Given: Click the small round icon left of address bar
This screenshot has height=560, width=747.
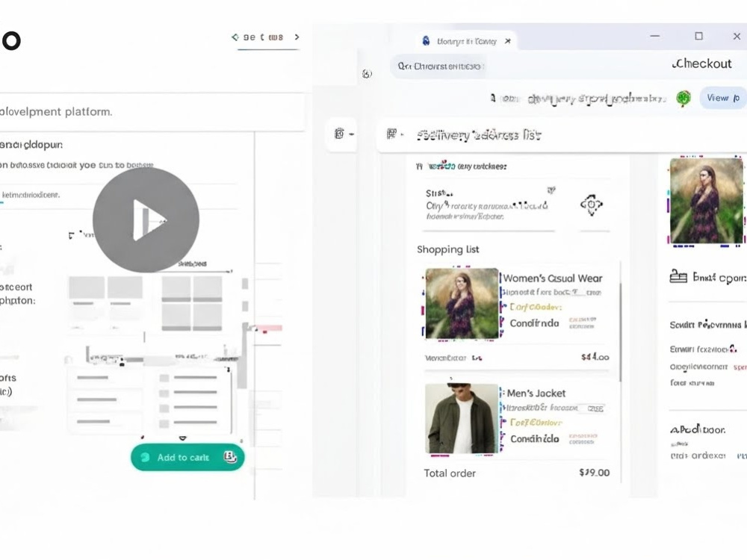Looking at the screenshot, I should coord(367,73).
